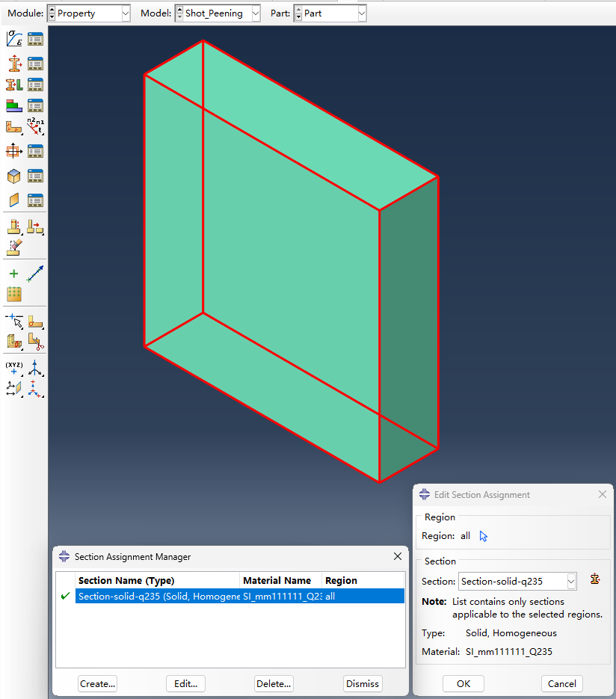Close the Edit Section Assignment dialog
The width and height of the screenshot is (616, 699).
pyautogui.click(x=603, y=494)
